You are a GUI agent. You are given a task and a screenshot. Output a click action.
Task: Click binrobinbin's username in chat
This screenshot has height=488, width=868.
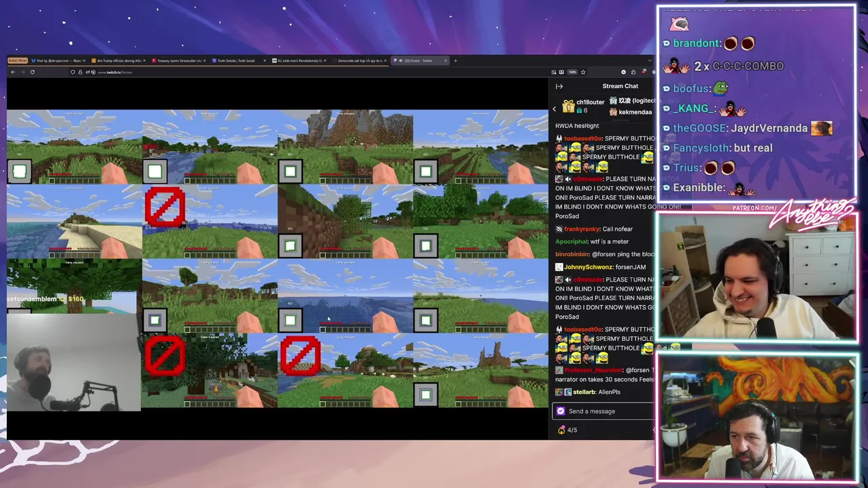click(572, 254)
